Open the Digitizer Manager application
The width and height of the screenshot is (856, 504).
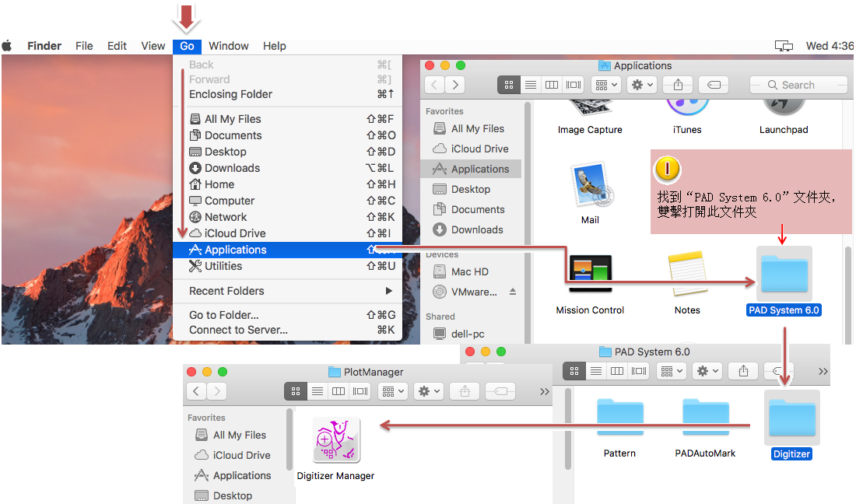pos(335,439)
